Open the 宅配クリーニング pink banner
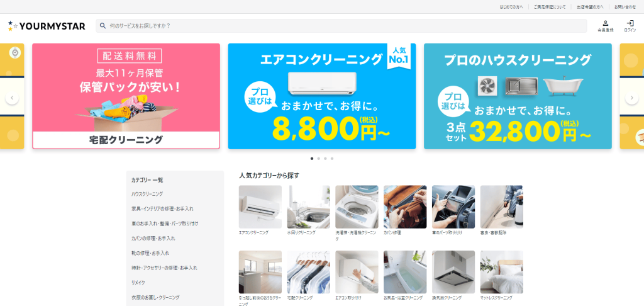 click(x=126, y=96)
